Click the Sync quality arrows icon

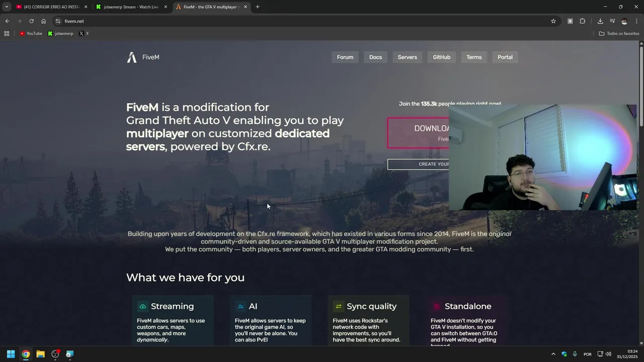339,306
